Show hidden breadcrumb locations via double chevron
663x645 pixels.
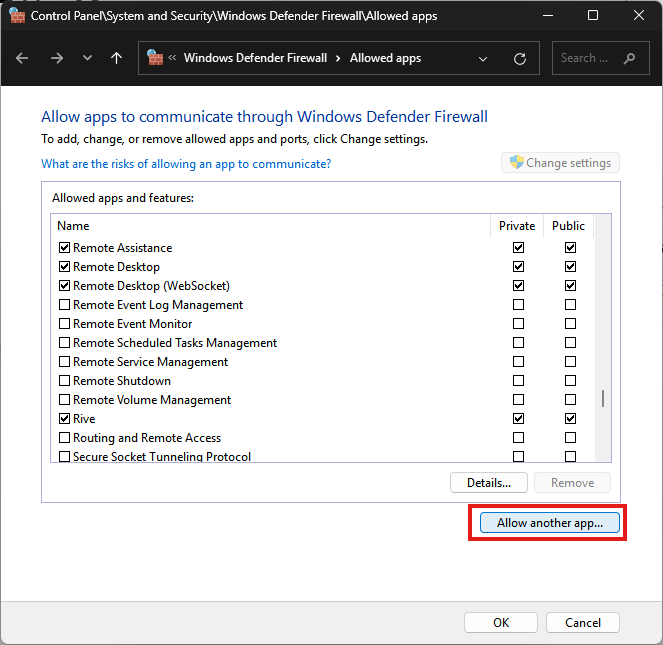tap(172, 58)
